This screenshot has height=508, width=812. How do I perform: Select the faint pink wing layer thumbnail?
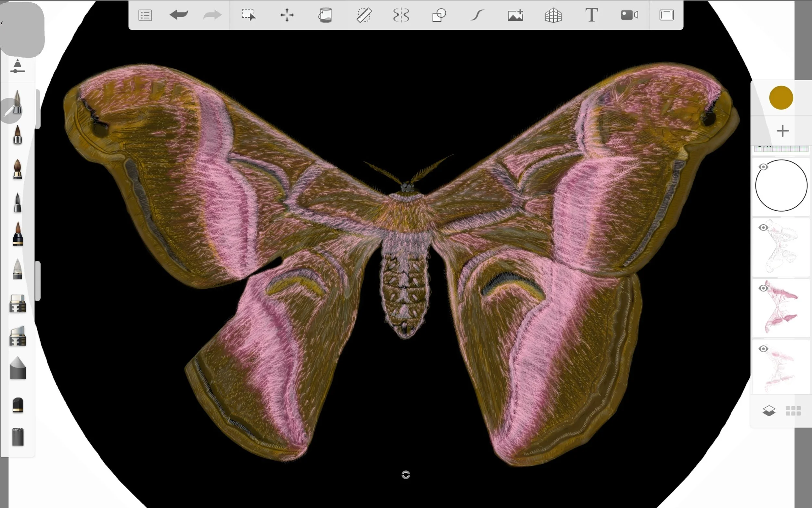pyautogui.click(x=781, y=367)
